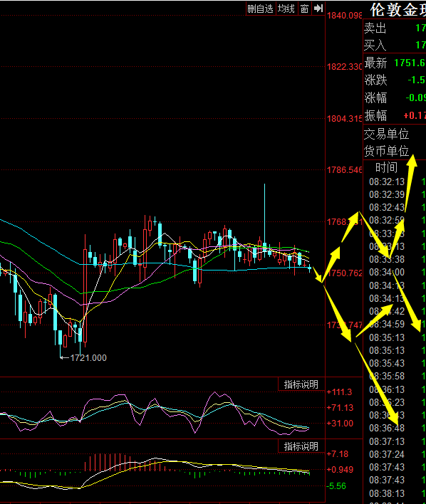Click the 振幅 amplitude row
426x504 pixels.
tap(395, 115)
